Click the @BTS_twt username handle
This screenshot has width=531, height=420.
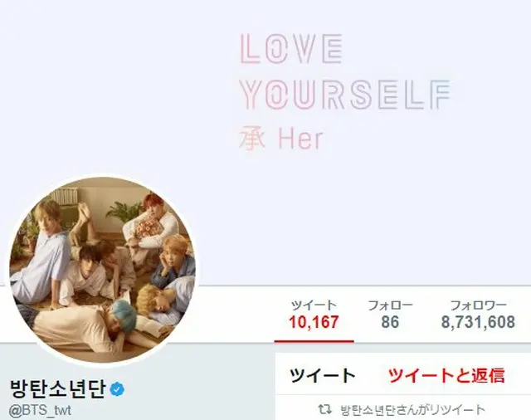(40, 411)
